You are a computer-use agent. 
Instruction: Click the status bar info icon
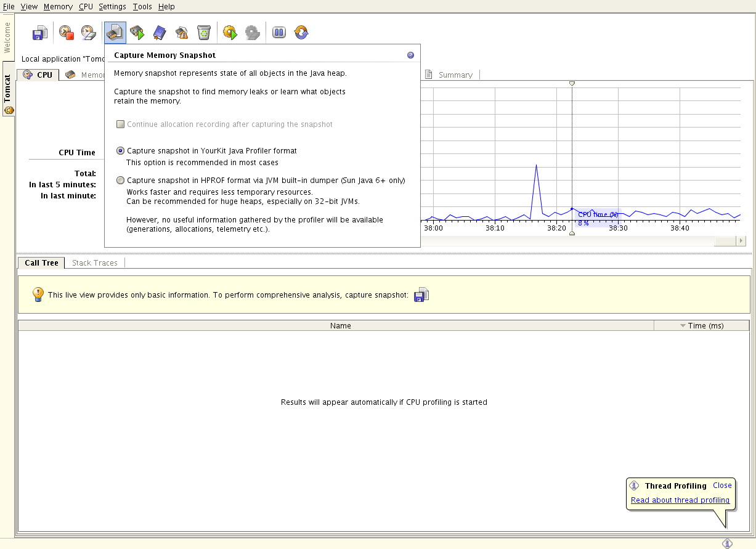point(727,543)
